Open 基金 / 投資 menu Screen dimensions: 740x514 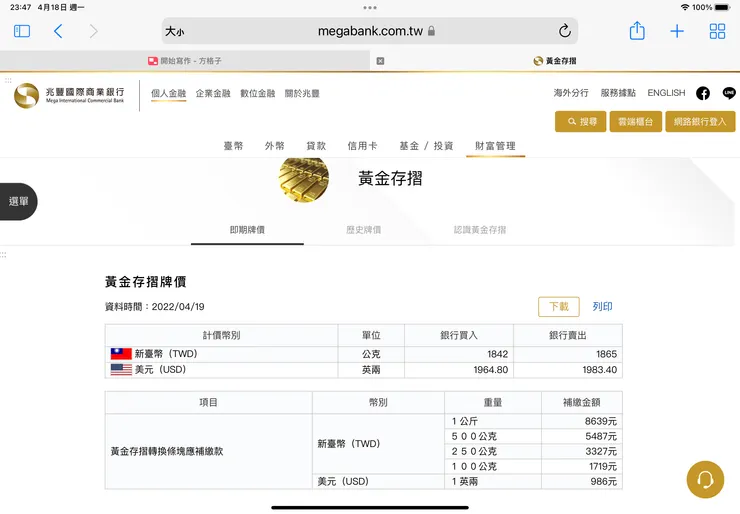point(426,146)
